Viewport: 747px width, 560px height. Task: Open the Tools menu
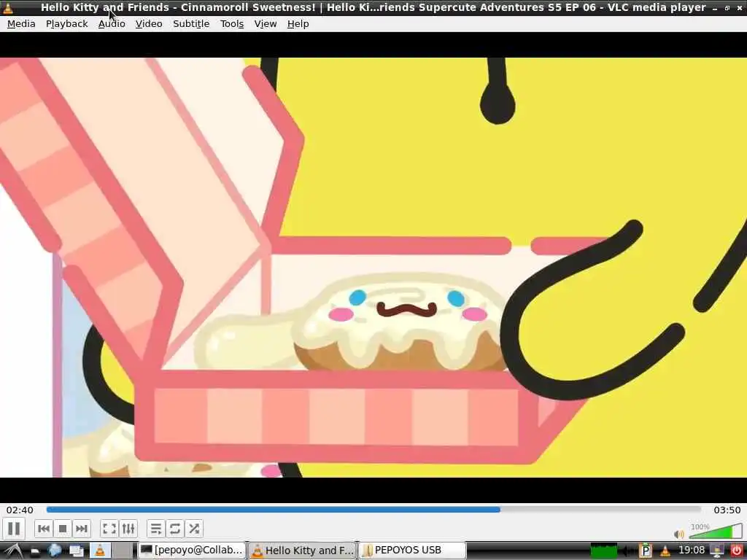[x=231, y=24]
